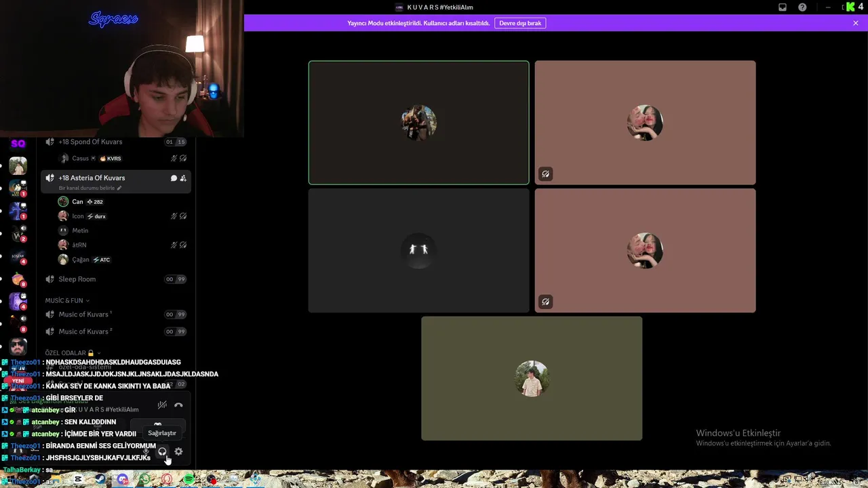The height and width of the screenshot is (488, 868).
Task: Open the pumpkin server icon
Action: (x=18, y=279)
